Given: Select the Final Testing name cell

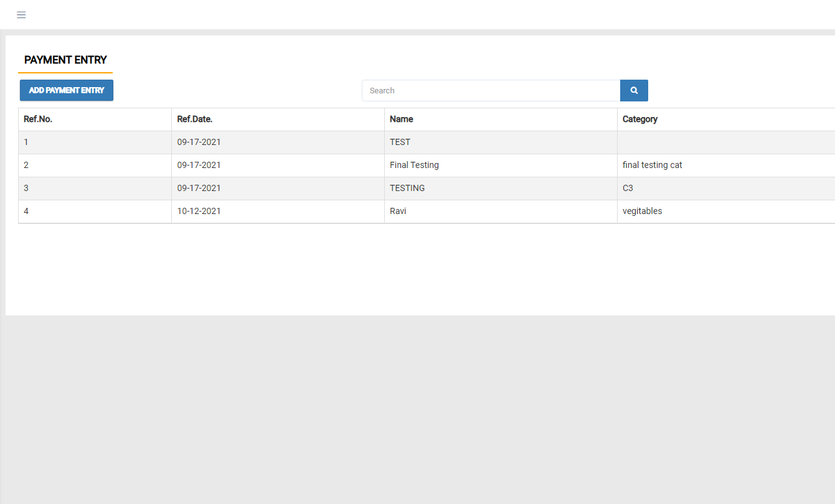Looking at the screenshot, I should 414,165.
